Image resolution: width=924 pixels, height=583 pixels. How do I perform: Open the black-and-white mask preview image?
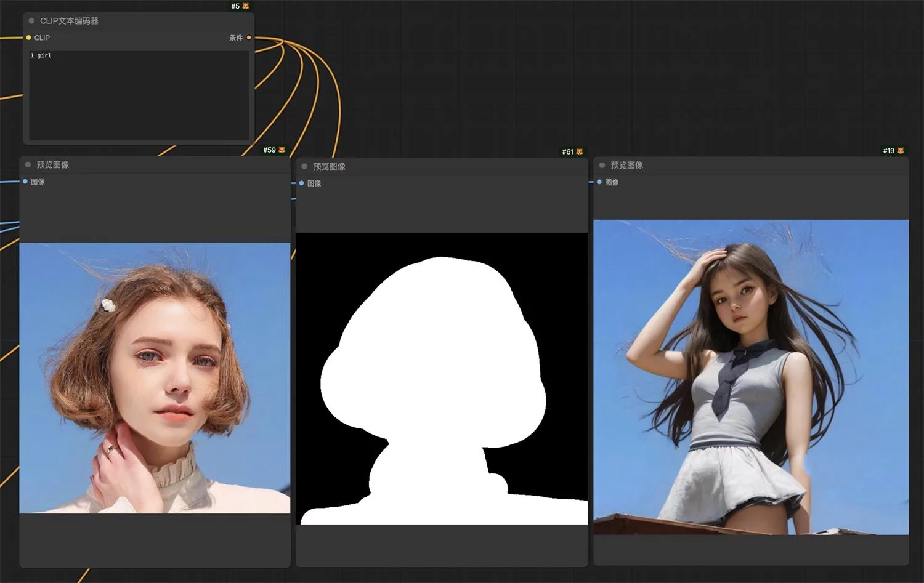pos(442,378)
